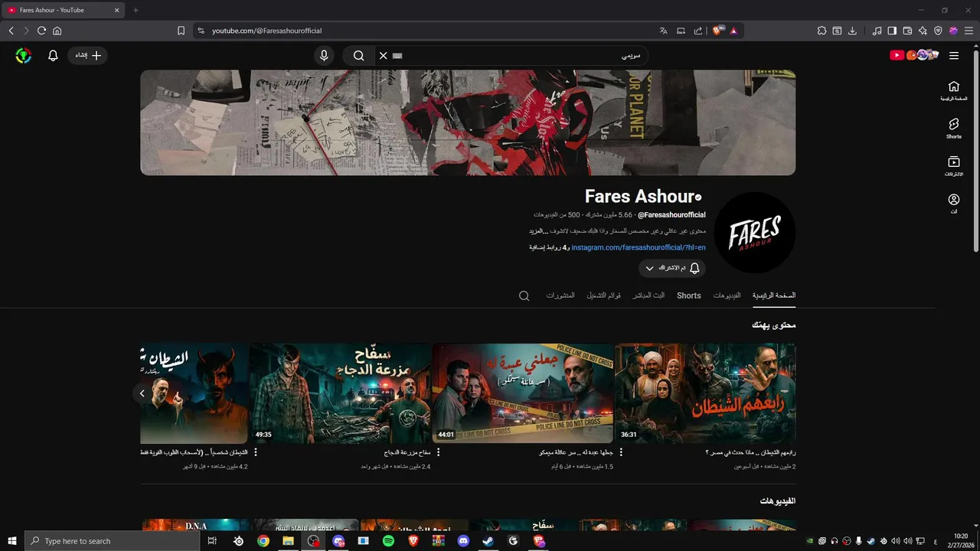Toggle the browser sidebar panel
The image size is (980, 551).
click(892, 31)
